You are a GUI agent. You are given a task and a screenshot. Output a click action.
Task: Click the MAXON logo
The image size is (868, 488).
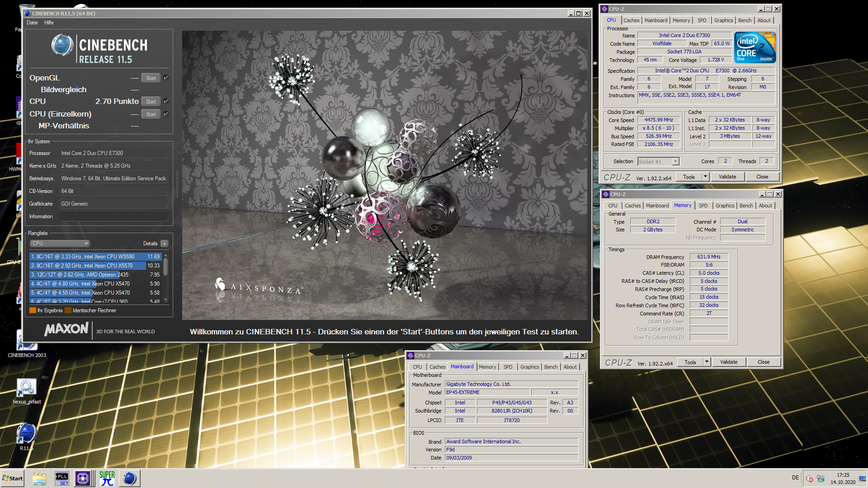66,329
